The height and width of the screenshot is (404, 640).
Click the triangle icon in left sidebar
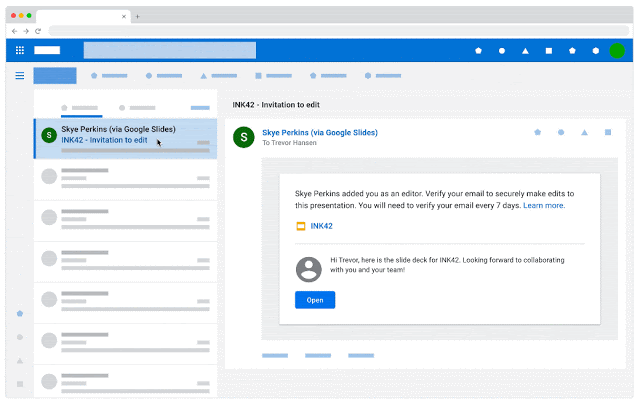19,360
